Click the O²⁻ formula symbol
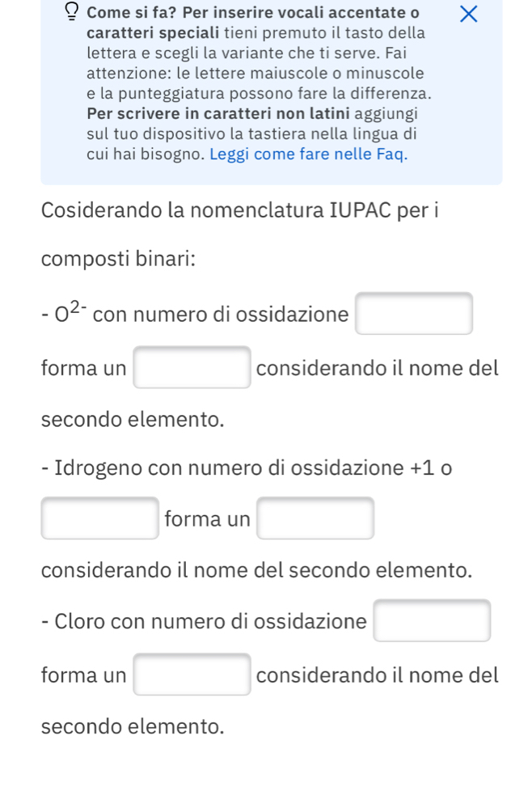The image size is (532, 812). [70, 312]
